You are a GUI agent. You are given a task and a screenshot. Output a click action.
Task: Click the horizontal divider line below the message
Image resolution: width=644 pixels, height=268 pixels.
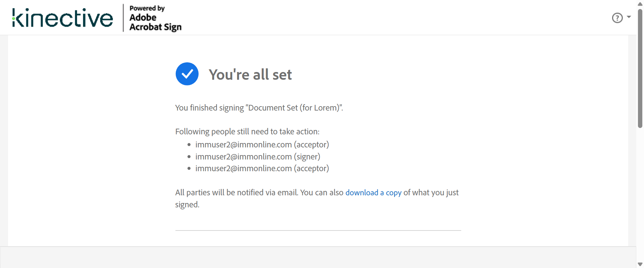(x=318, y=230)
